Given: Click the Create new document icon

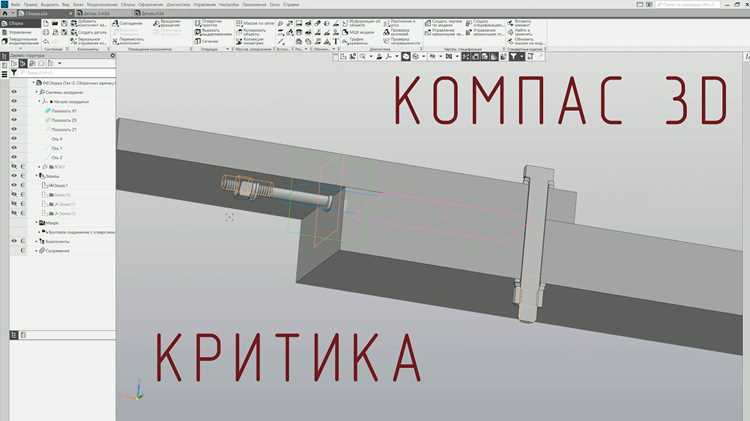Looking at the screenshot, I should click(x=46, y=23).
